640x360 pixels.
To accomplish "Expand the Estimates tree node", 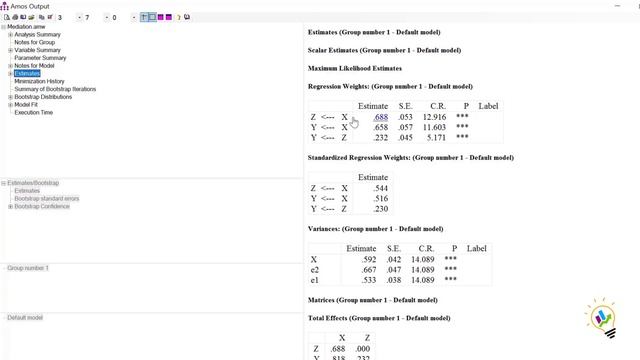I will pos(11,73).
